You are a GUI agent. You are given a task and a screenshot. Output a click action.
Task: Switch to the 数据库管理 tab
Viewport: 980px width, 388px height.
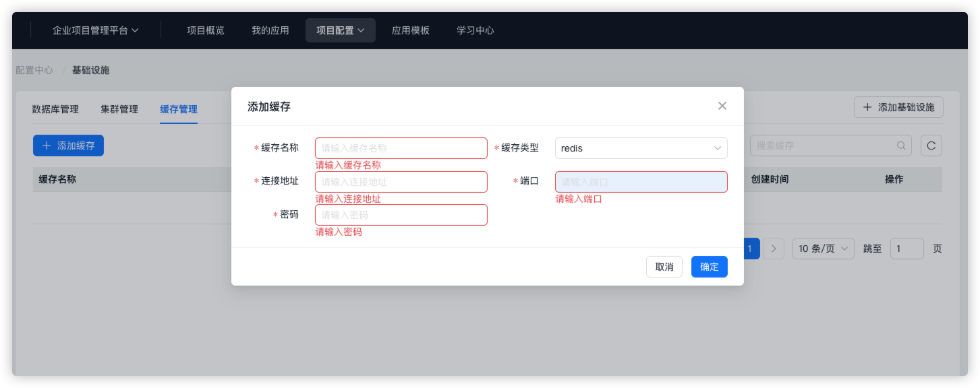tap(55, 109)
